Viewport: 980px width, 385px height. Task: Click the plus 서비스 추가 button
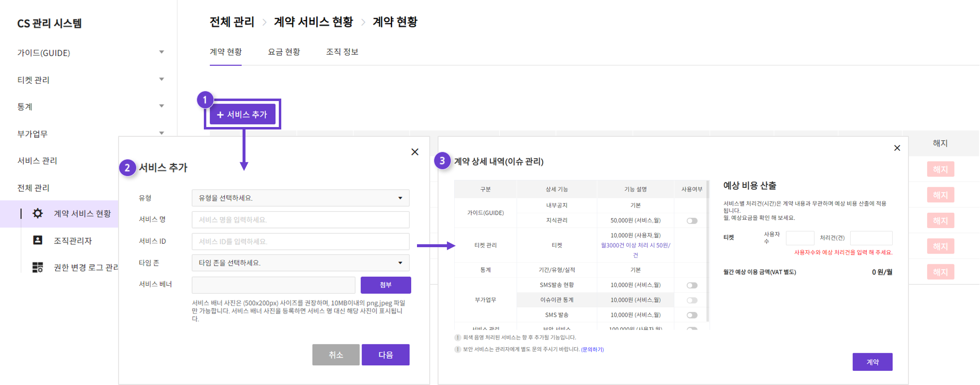click(x=243, y=114)
